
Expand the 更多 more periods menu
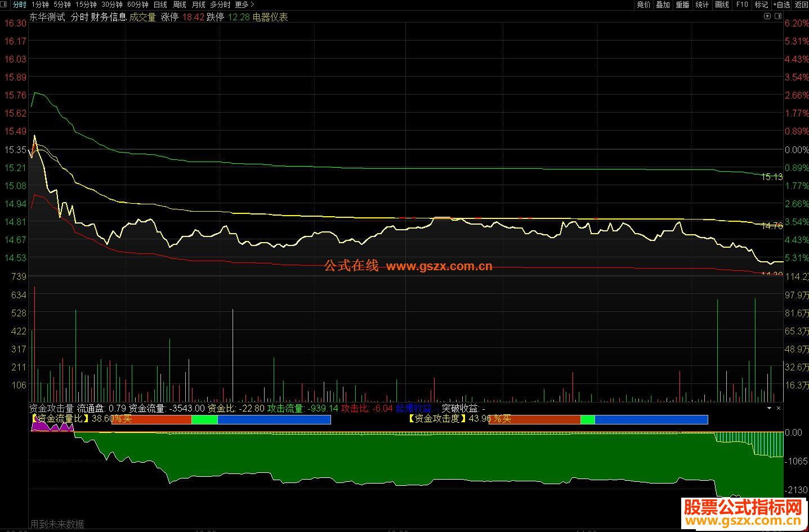pyautogui.click(x=244, y=5)
